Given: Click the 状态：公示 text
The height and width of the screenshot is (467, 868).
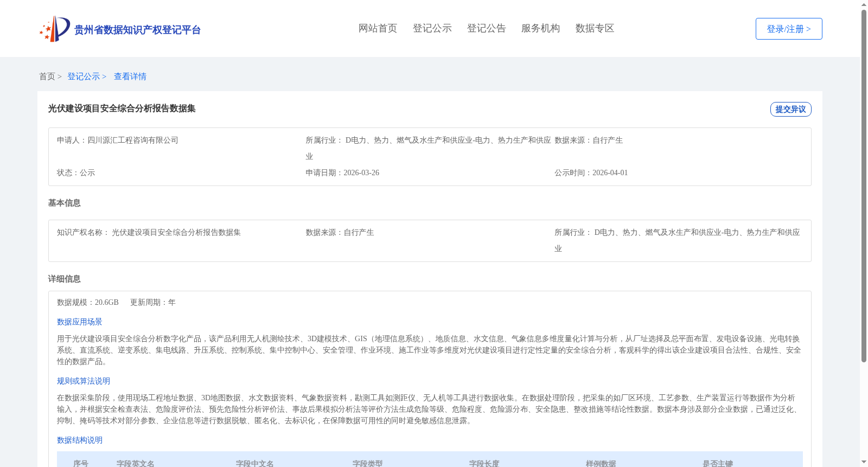Looking at the screenshot, I should click(x=76, y=172).
